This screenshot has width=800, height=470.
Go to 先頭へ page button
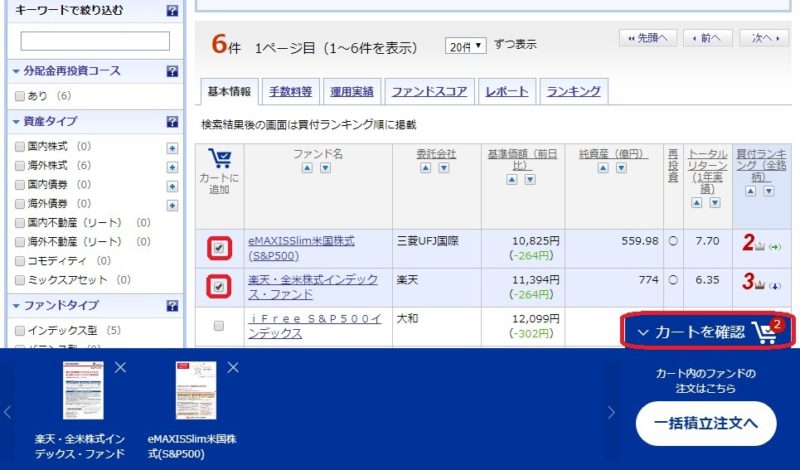click(x=648, y=38)
